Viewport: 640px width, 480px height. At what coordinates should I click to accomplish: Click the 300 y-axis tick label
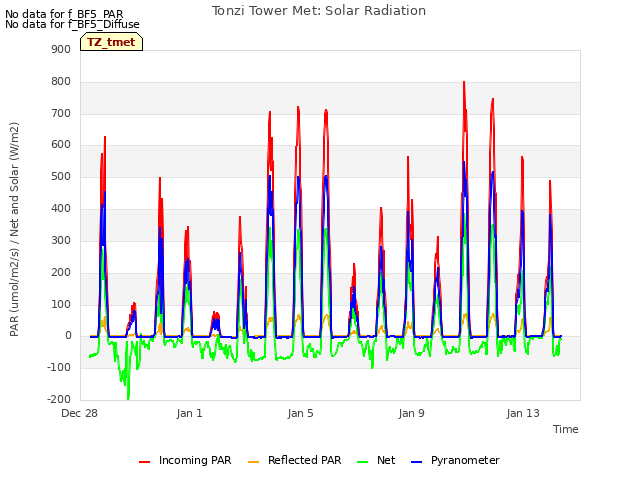pos(61,240)
